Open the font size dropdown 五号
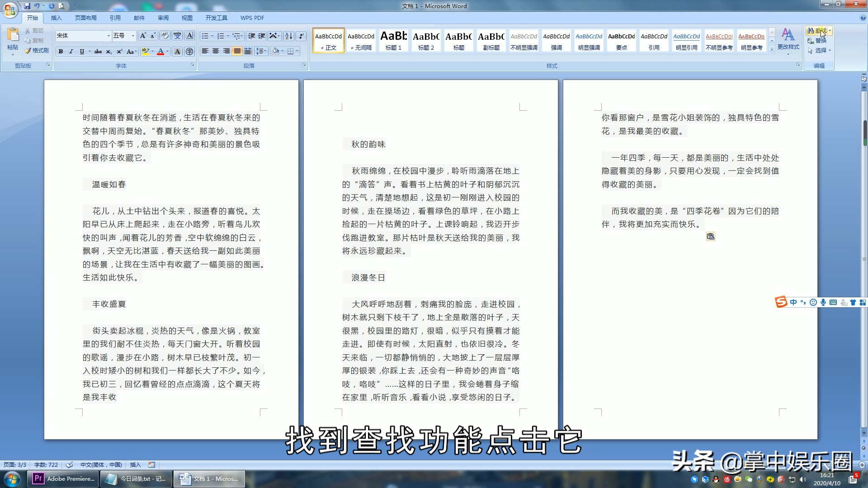 pos(133,36)
